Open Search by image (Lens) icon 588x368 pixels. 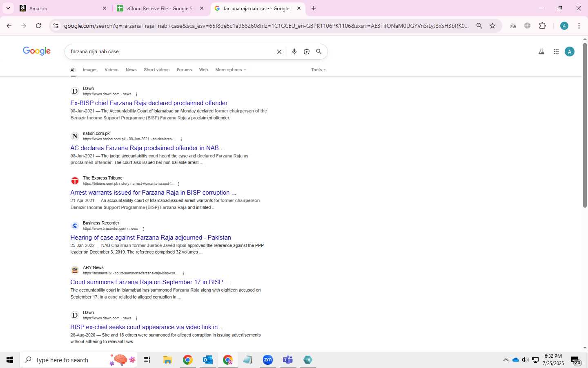pyautogui.click(x=307, y=52)
